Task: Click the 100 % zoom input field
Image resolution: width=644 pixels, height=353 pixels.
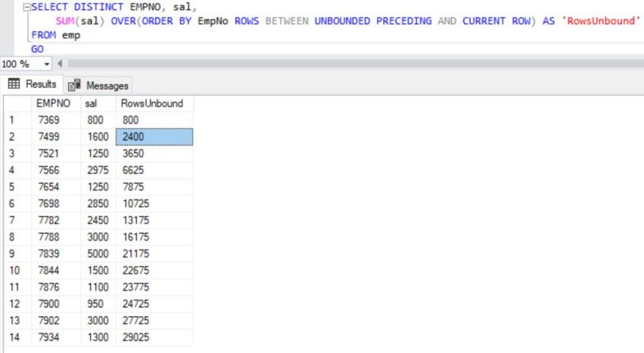Action: point(18,62)
